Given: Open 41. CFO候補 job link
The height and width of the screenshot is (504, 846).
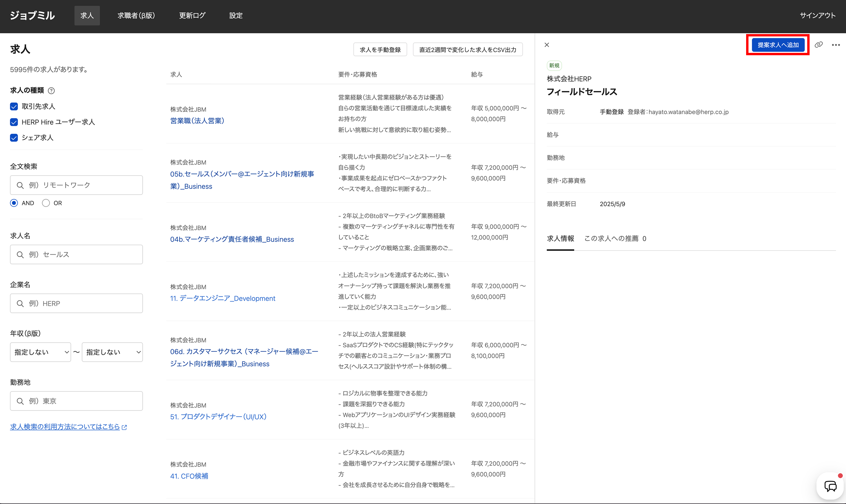Looking at the screenshot, I should pyautogui.click(x=189, y=476).
